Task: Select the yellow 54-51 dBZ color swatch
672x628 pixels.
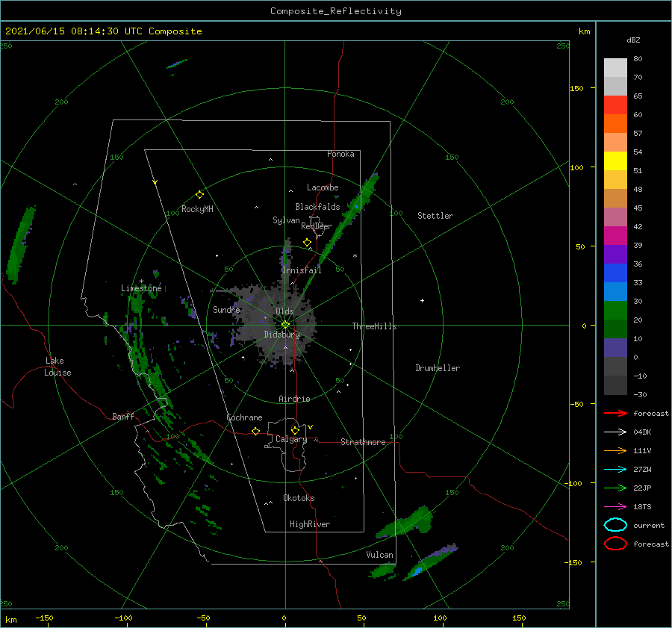Action: coord(615,161)
